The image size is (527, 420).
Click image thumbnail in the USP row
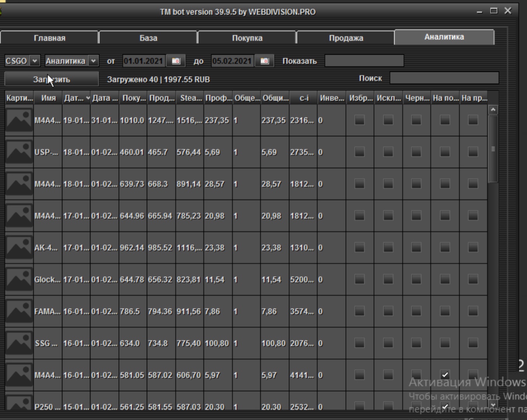[x=19, y=152]
